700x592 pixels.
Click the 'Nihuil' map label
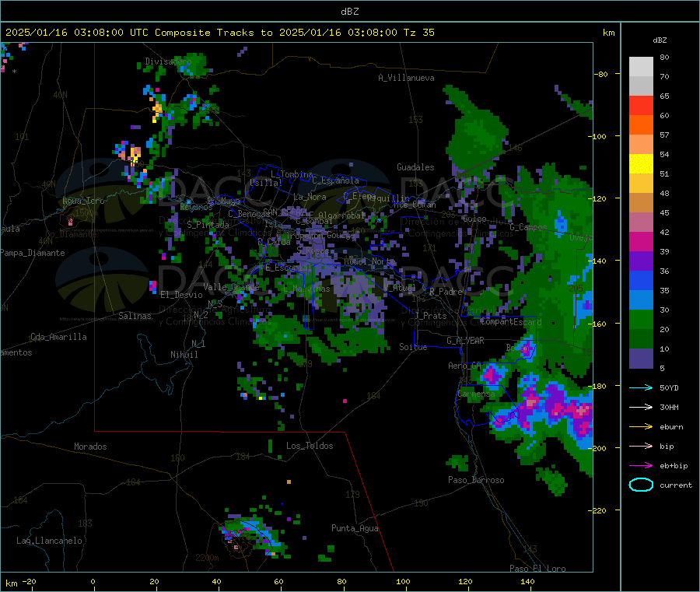click(x=184, y=355)
